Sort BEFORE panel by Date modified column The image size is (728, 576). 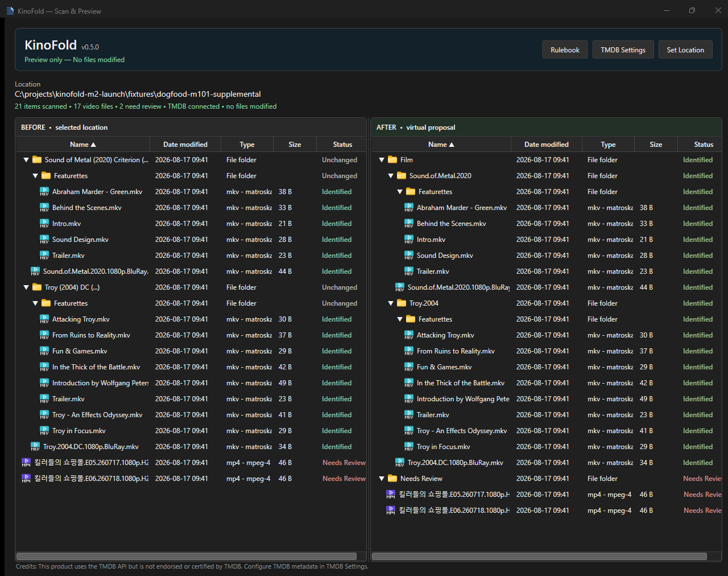(x=185, y=145)
